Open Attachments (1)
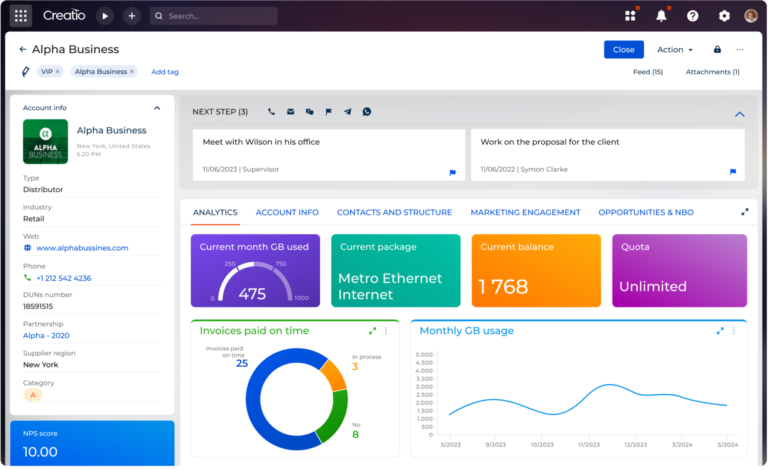The width and height of the screenshot is (768, 470). click(x=712, y=72)
